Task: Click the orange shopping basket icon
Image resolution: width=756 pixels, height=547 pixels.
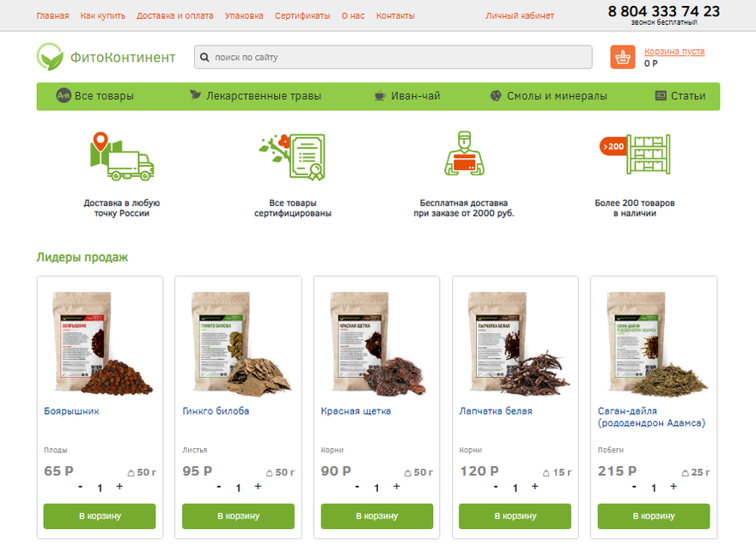Action: pyautogui.click(x=623, y=57)
